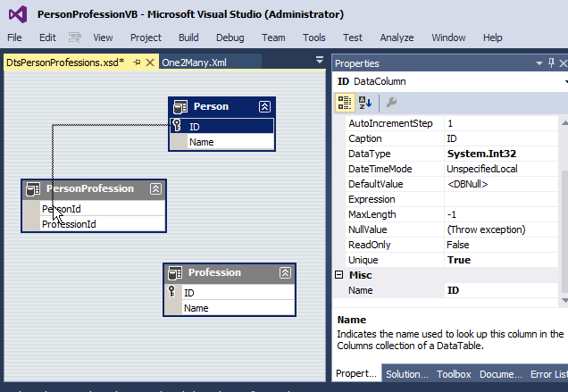
Task: Click the key icon next to Person ID
Action: [x=177, y=125]
